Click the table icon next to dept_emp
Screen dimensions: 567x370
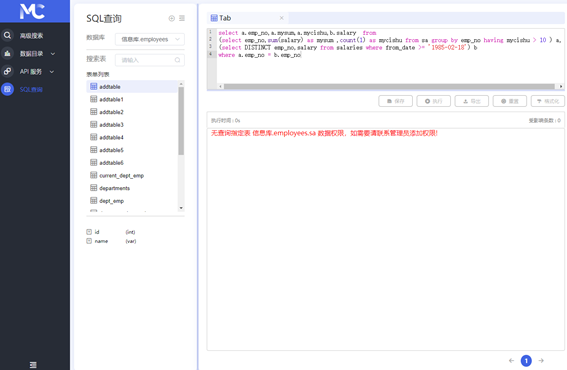tap(93, 200)
